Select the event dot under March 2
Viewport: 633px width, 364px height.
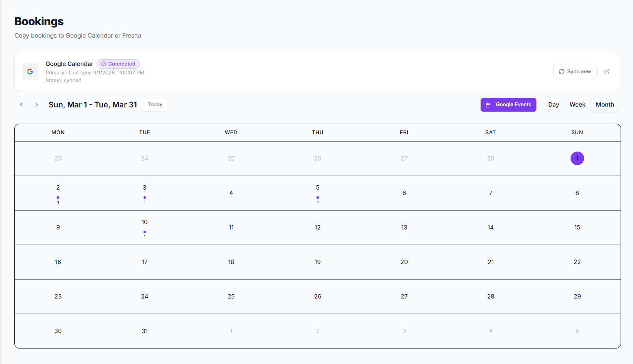point(58,198)
